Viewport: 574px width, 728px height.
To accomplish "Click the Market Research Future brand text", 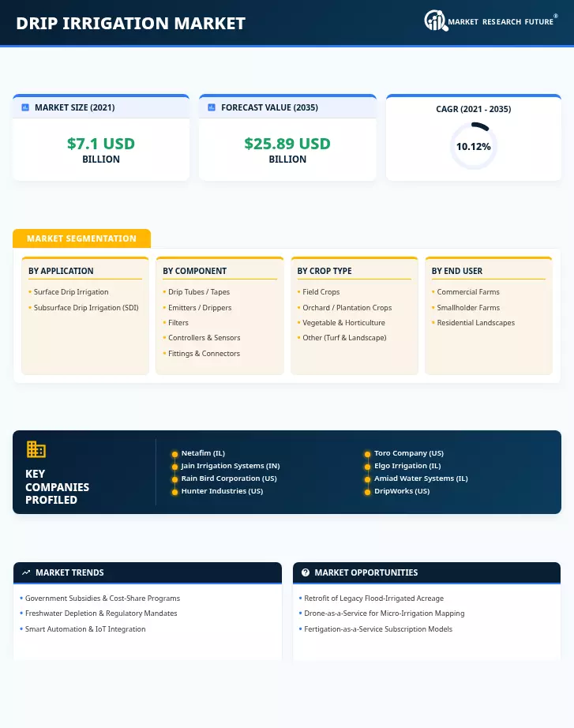I will tap(501, 22).
